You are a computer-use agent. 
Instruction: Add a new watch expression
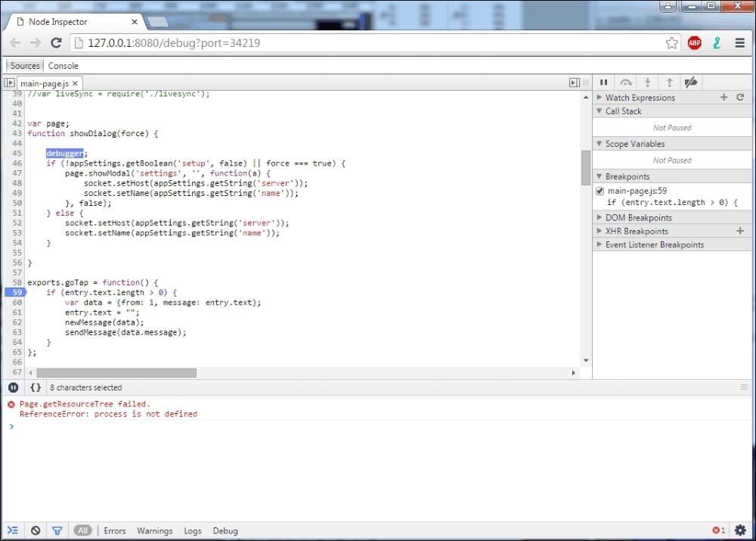(723, 97)
